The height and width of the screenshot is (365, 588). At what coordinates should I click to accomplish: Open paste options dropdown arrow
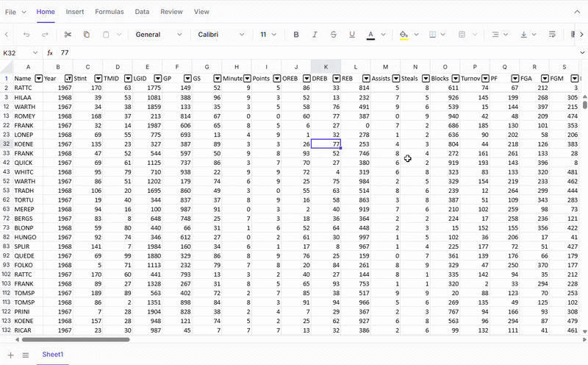(x=119, y=35)
